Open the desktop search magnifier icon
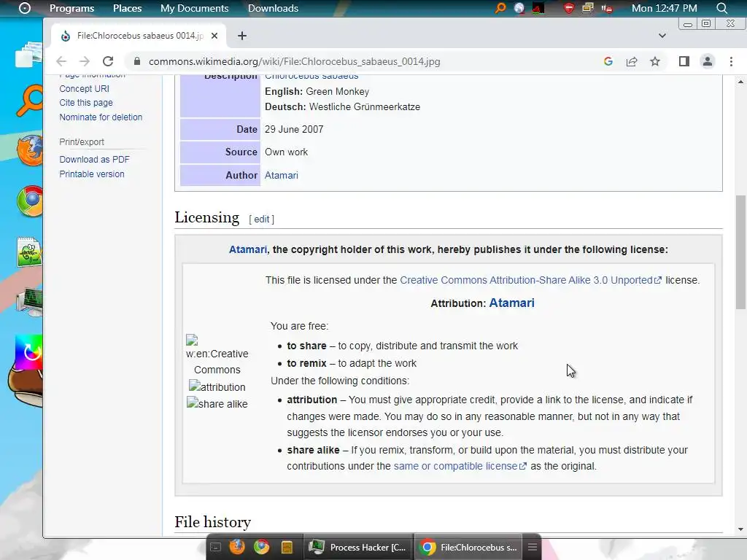 (29, 100)
